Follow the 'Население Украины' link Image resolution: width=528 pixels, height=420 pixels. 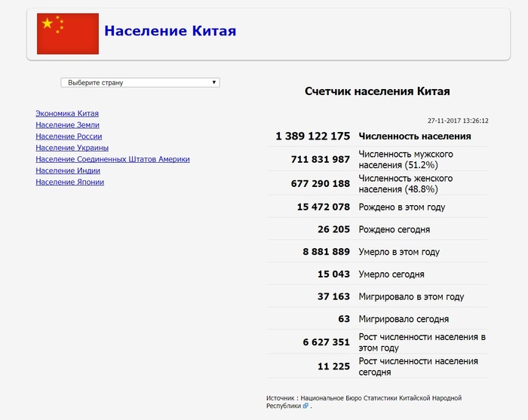72,148
